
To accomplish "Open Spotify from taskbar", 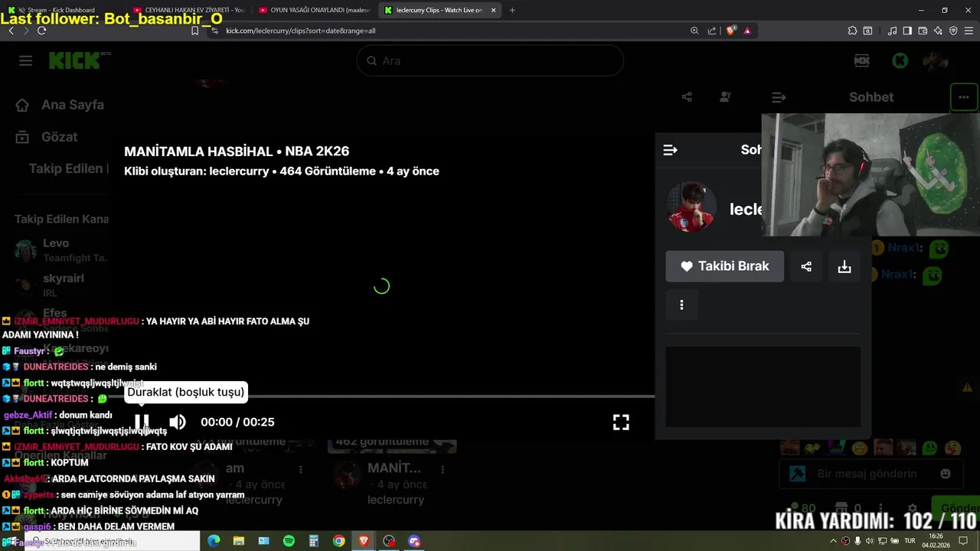I will [x=289, y=541].
